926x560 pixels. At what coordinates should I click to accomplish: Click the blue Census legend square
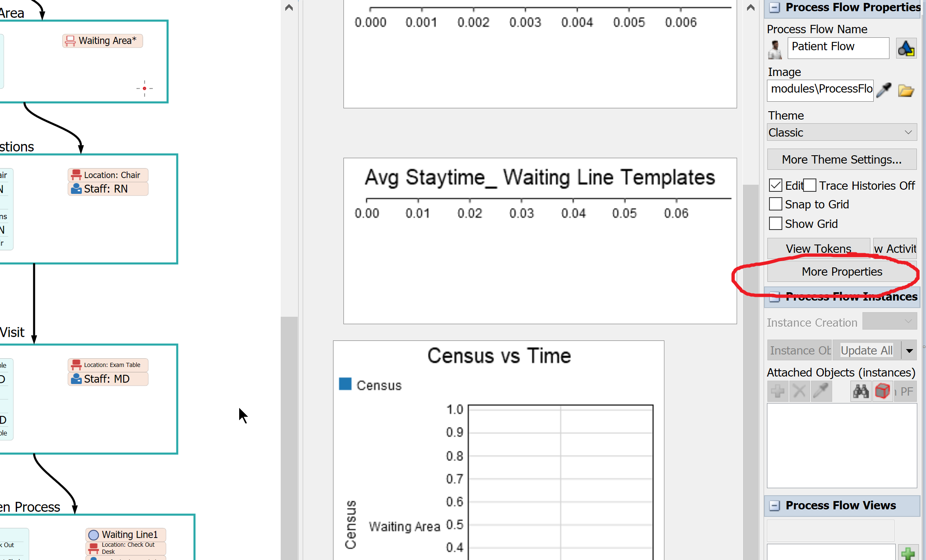(345, 384)
